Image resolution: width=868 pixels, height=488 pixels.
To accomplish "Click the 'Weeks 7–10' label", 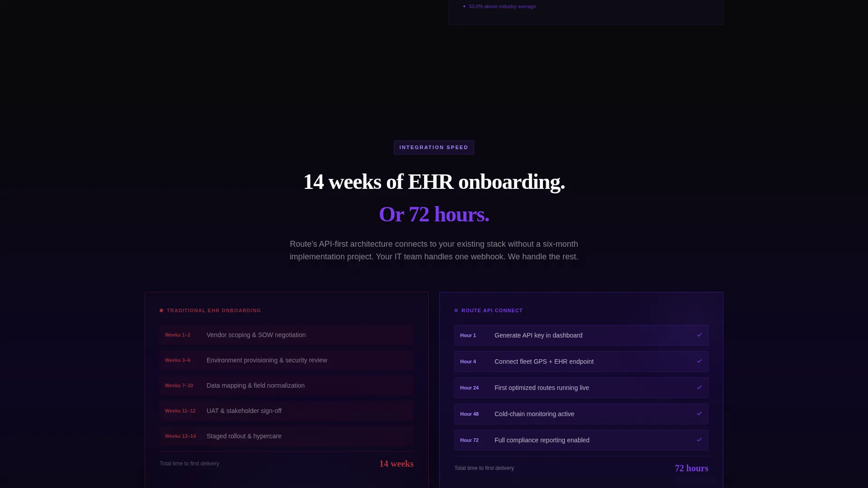I will coord(179,385).
